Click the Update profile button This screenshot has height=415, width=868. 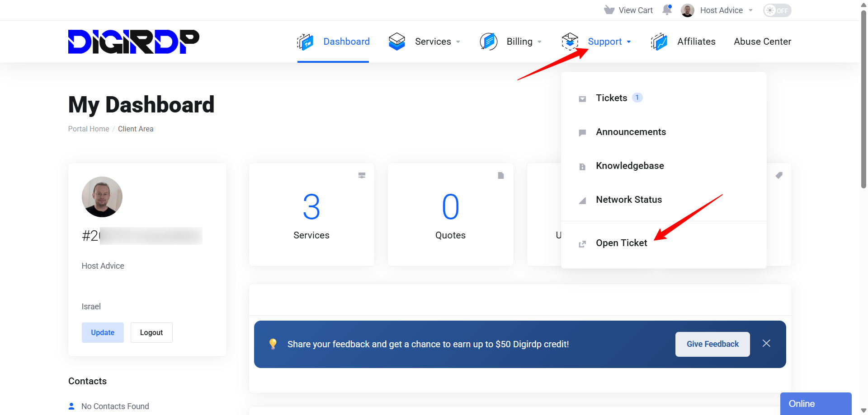pos(103,332)
